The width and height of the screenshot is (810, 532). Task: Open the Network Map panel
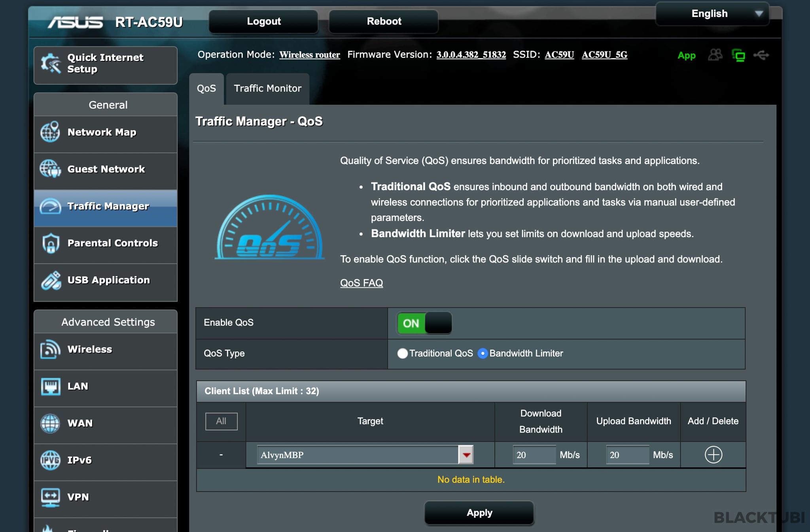[101, 132]
